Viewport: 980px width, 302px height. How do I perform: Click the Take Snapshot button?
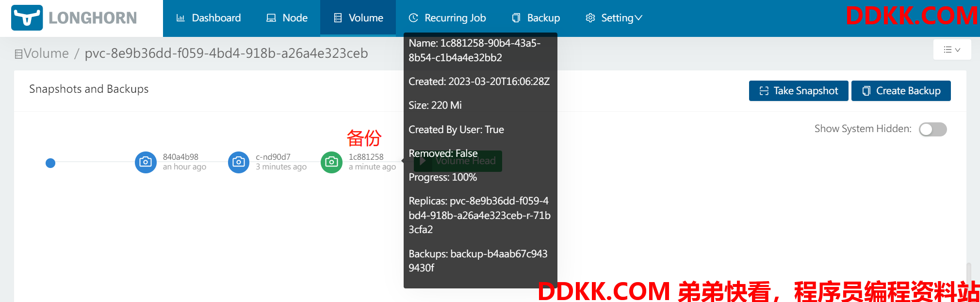pyautogui.click(x=799, y=91)
